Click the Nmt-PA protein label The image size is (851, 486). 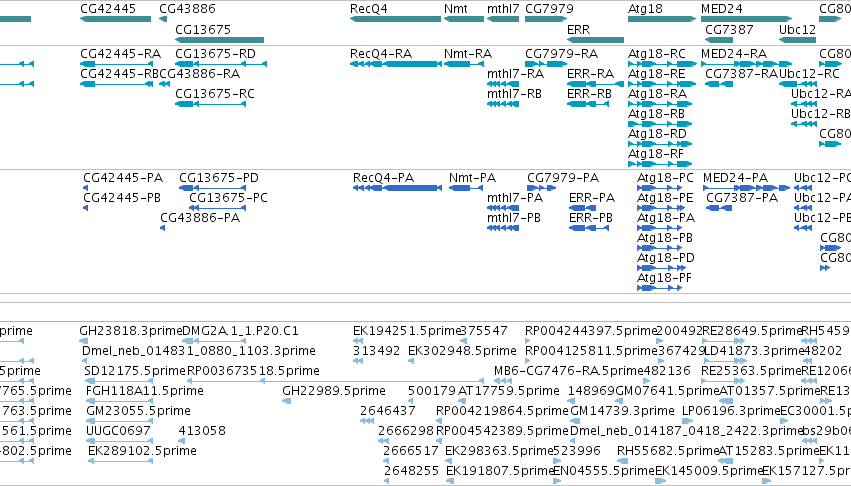tap(472, 178)
